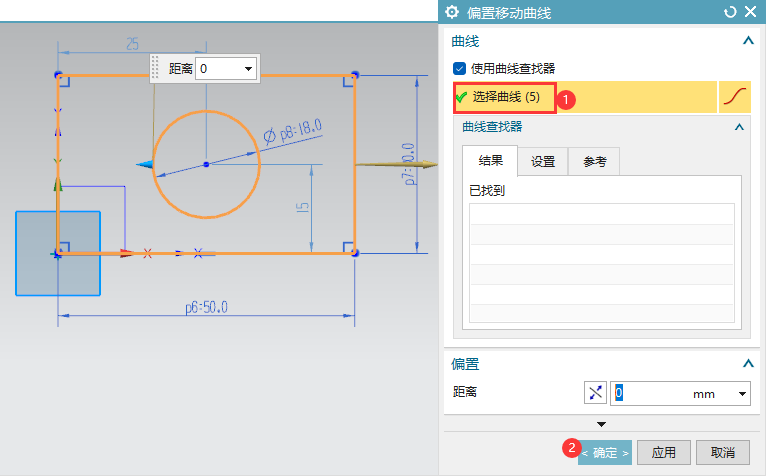
Task: Open the mm distance dropdown arrow
Action: tap(742, 394)
